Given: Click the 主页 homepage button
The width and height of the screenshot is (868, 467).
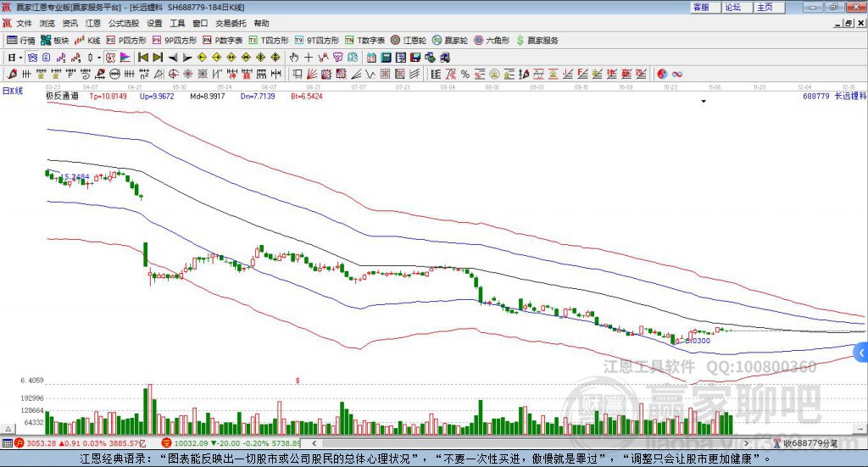Looking at the screenshot, I should point(770,7).
